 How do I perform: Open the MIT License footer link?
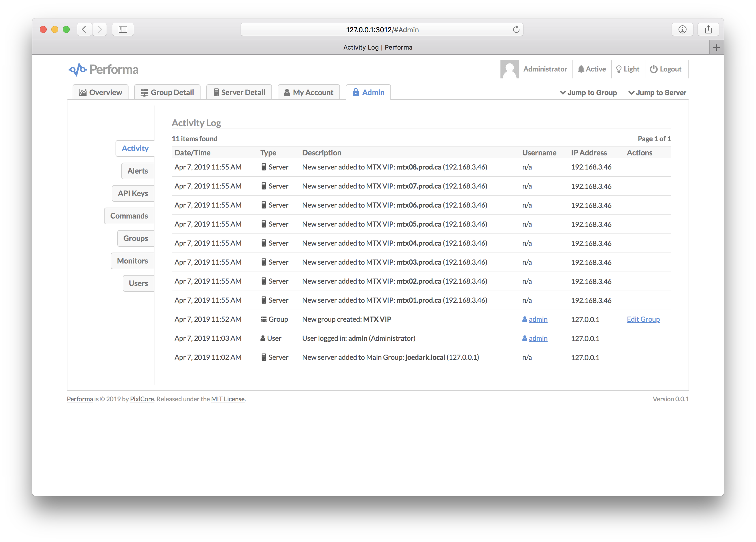tap(228, 399)
